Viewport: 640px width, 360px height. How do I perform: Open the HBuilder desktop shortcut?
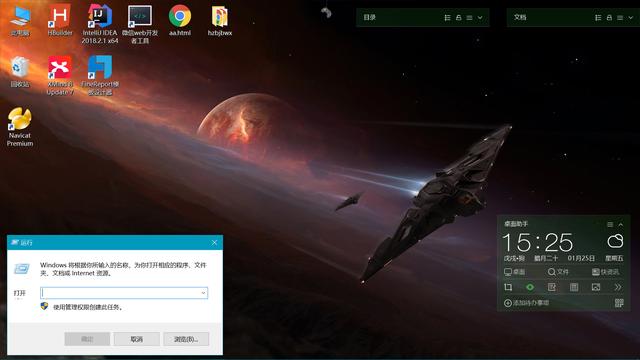click(60, 21)
